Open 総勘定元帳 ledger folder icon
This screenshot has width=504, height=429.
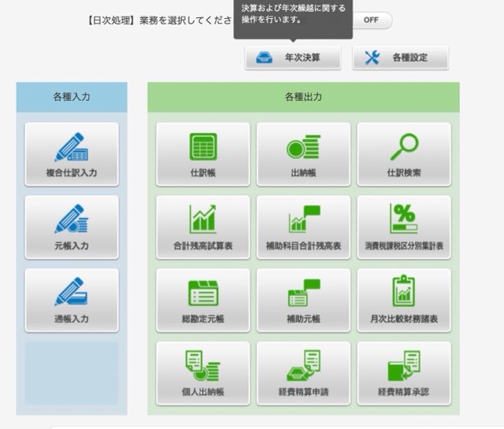coord(203,293)
